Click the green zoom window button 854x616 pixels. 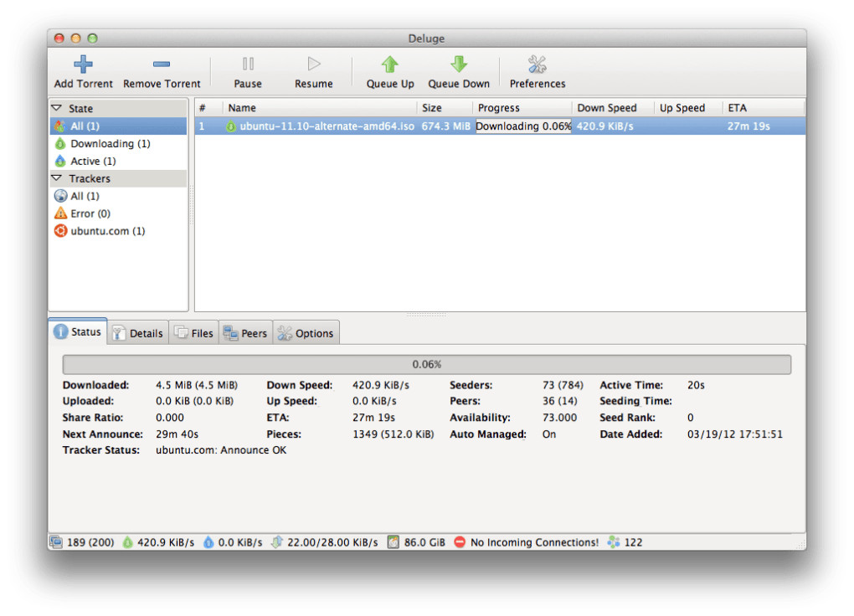tap(93, 38)
